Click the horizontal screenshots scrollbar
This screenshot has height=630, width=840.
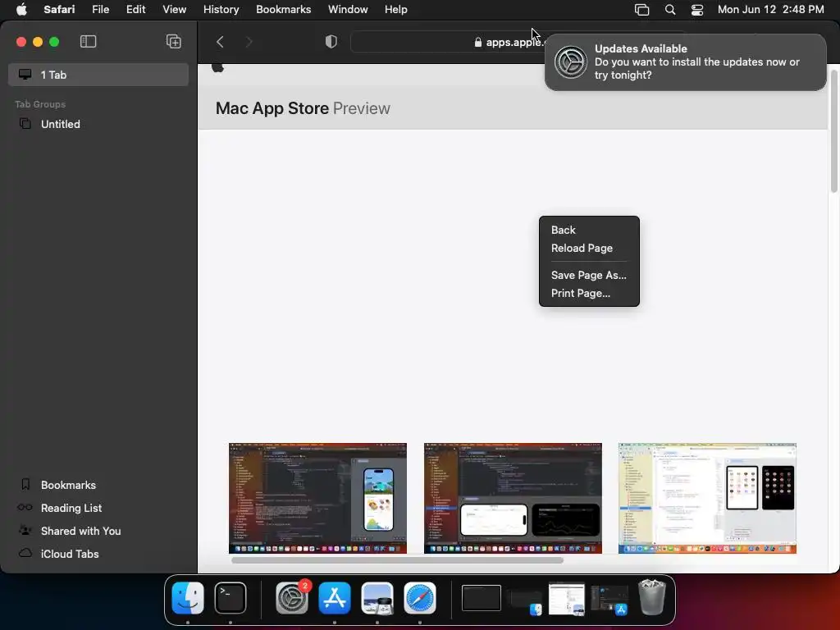(x=397, y=560)
